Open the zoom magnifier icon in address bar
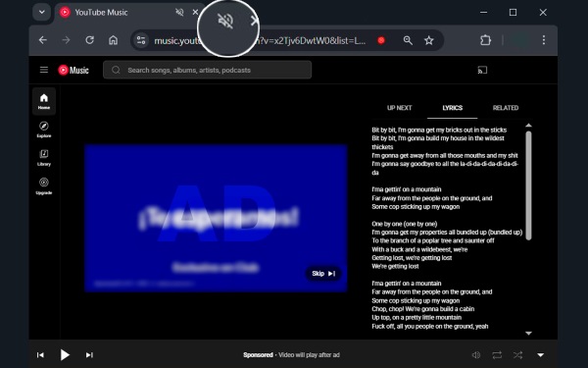 (408, 40)
